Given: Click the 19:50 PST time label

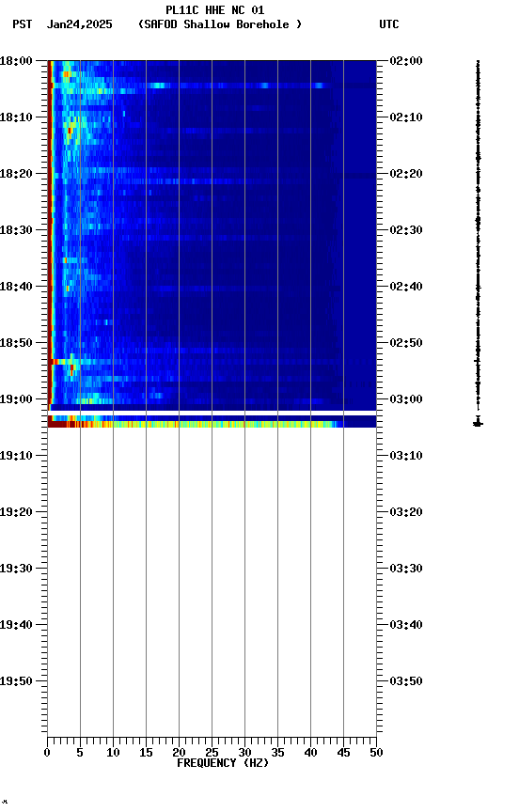Looking at the screenshot, I should [16, 682].
